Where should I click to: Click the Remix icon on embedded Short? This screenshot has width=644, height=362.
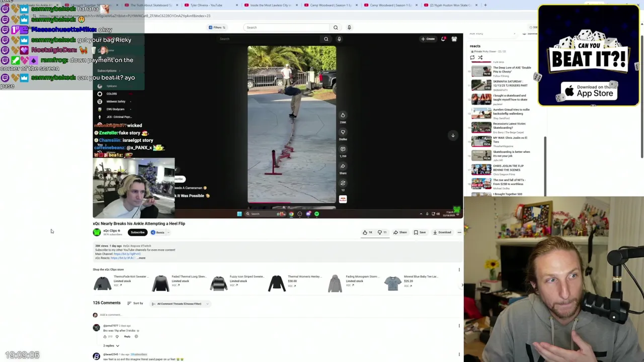(x=343, y=184)
